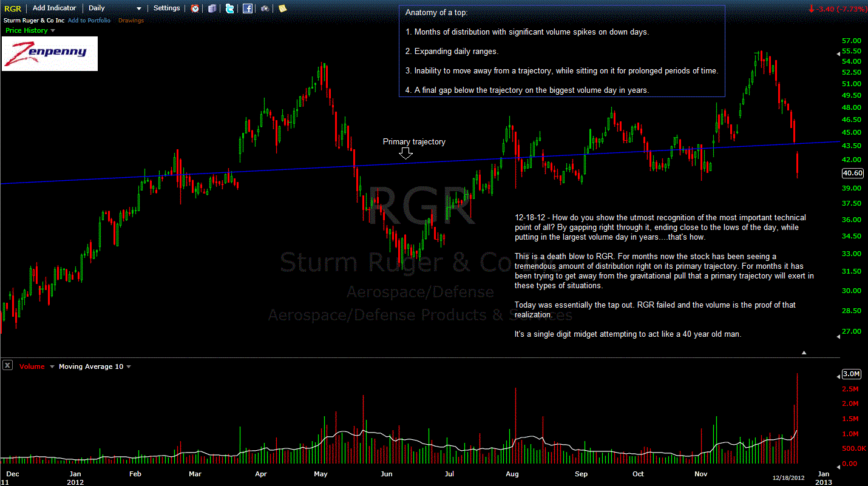Click the May label on the time axis
868x486 pixels.
pos(320,474)
